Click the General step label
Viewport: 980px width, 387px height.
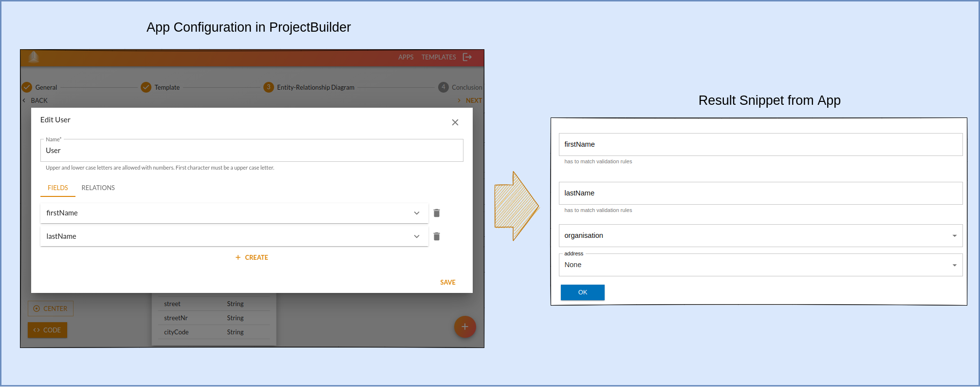pos(46,87)
